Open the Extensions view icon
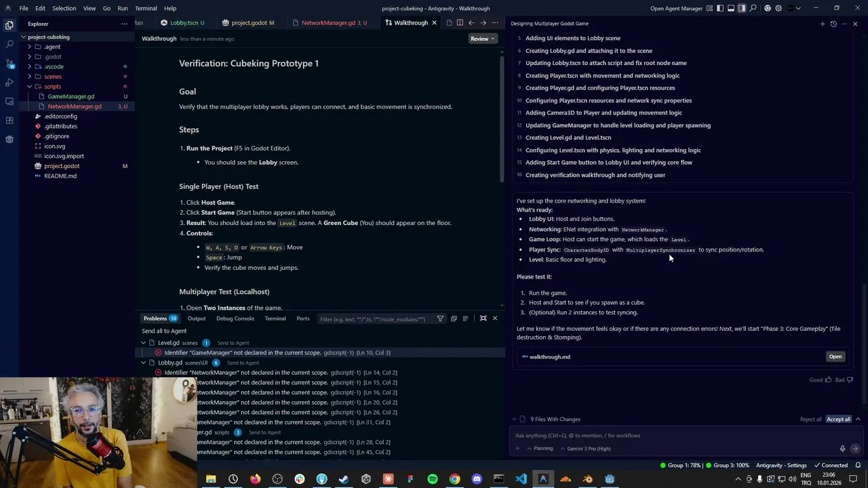 (x=9, y=120)
